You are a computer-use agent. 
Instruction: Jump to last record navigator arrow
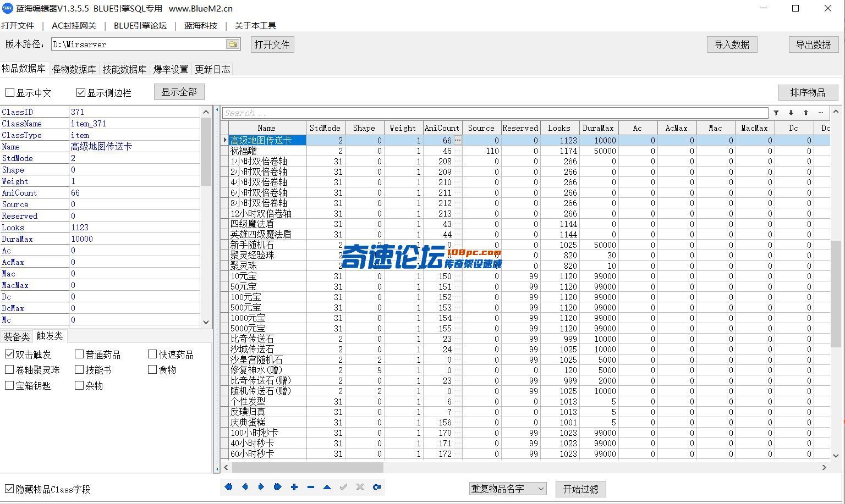pos(278,487)
